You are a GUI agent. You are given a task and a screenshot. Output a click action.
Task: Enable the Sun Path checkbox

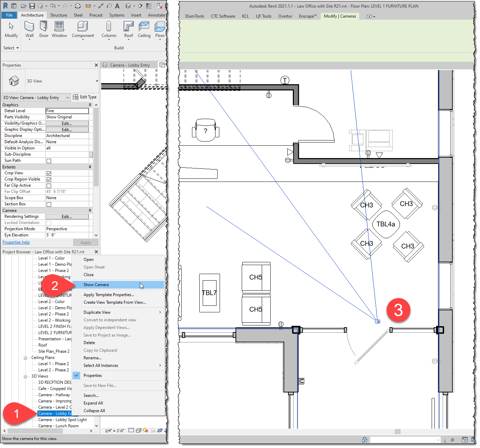[x=49, y=160]
